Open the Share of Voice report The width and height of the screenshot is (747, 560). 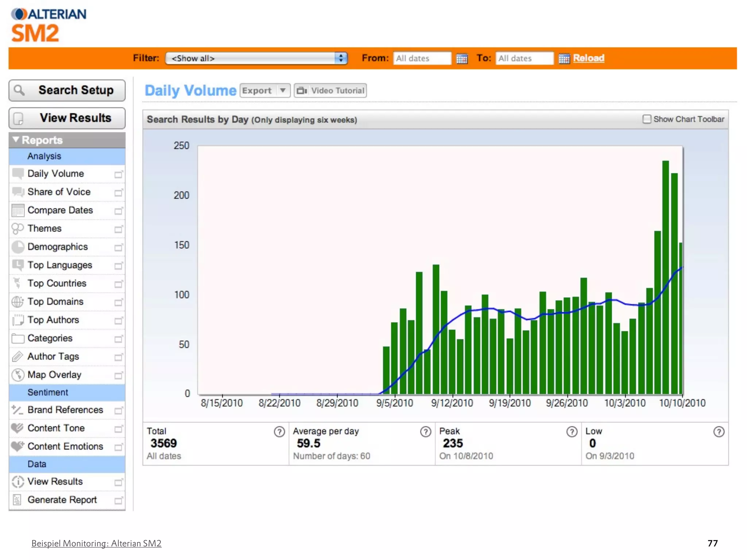59,192
